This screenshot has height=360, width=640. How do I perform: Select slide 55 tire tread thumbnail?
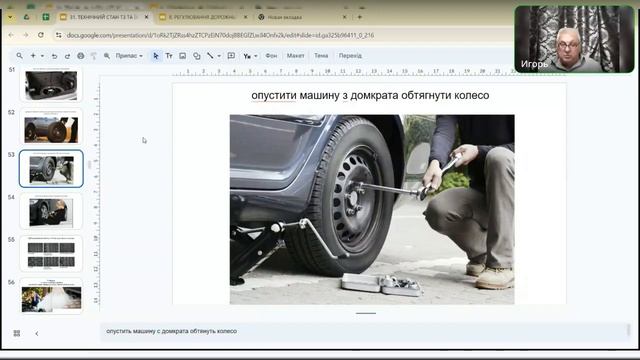(51, 254)
